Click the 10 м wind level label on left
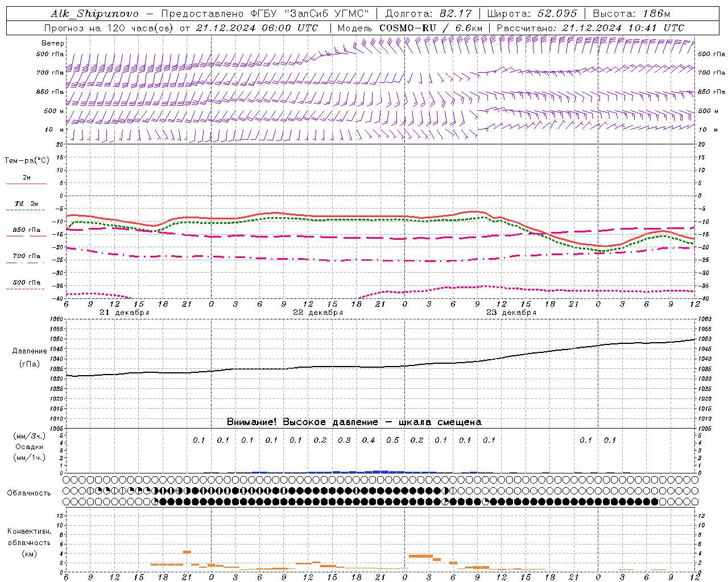 (55, 130)
